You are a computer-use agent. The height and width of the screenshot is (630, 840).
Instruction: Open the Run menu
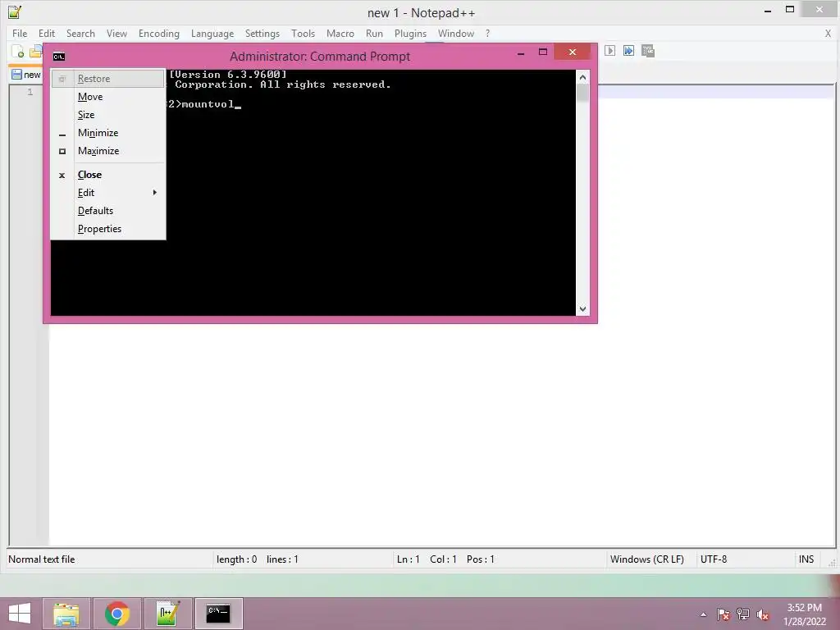tap(374, 33)
